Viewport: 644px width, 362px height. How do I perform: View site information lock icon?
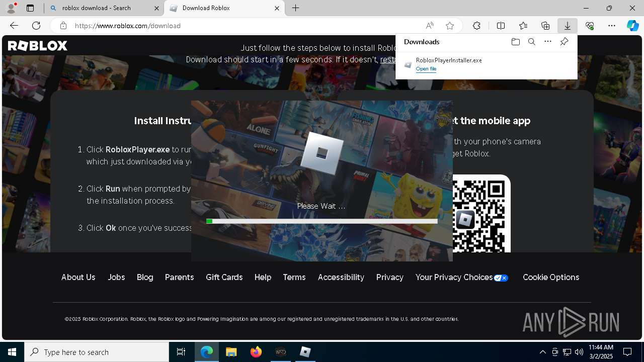(63, 26)
